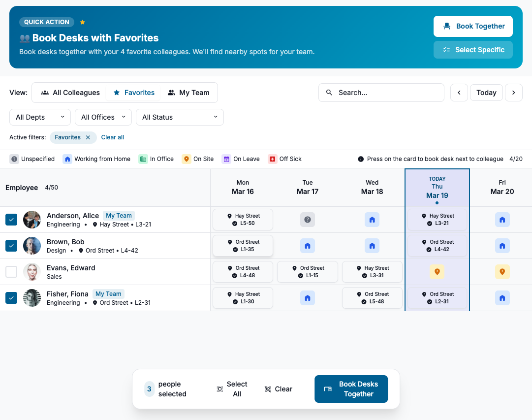Click inside the Search field
This screenshot has height=420, width=532.
(x=381, y=93)
